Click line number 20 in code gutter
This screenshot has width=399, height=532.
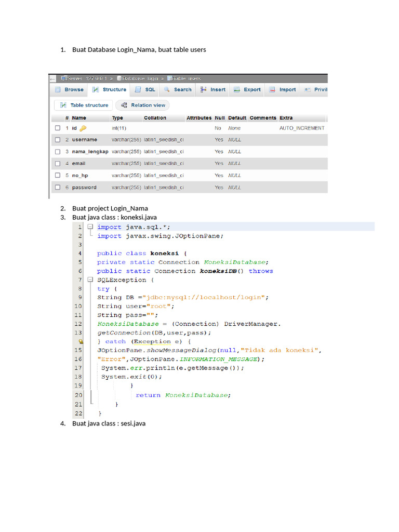pyautogui.click(x=79, y=395)
